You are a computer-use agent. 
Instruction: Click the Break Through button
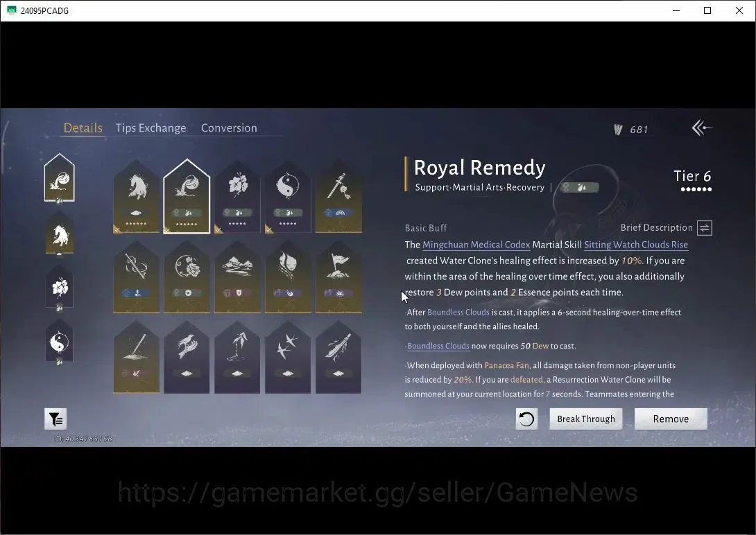(586, 419)
